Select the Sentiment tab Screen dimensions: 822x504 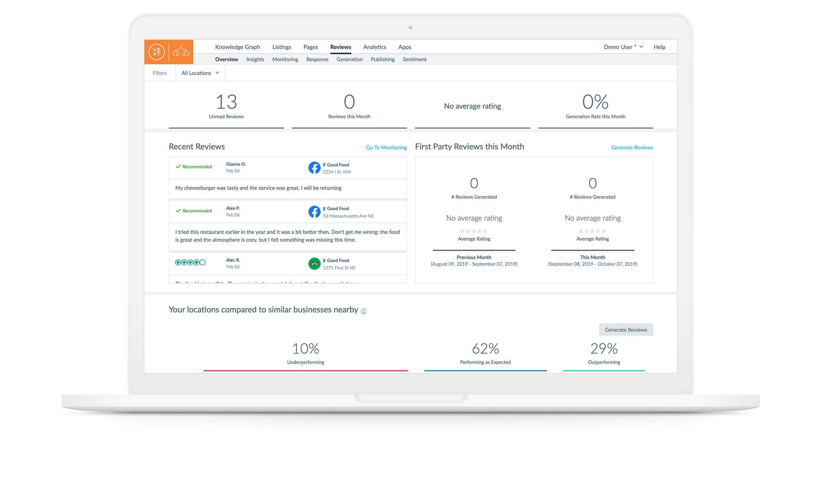pos(415,59)
